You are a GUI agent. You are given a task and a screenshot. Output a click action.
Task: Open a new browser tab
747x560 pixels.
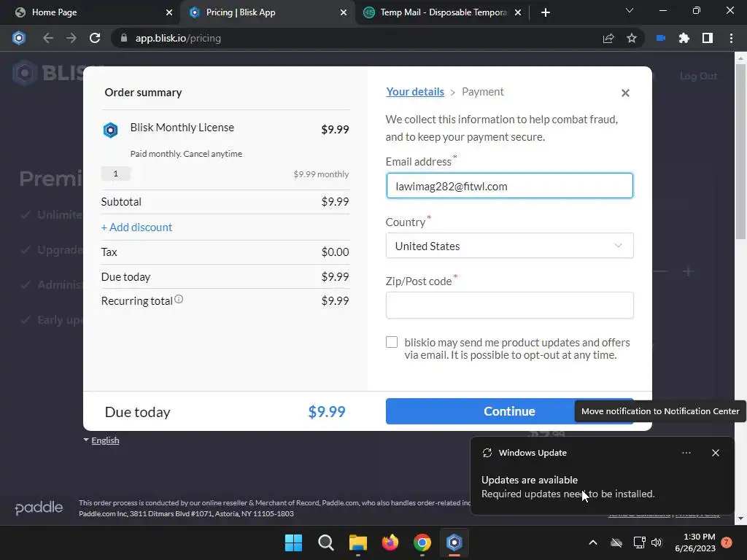point(546,12)
